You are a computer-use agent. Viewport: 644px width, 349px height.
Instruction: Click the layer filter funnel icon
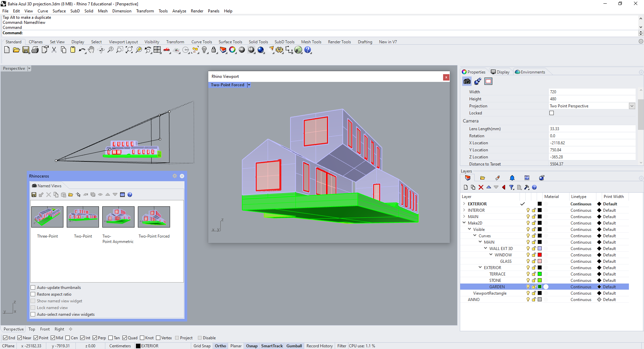tap(512, 187)
